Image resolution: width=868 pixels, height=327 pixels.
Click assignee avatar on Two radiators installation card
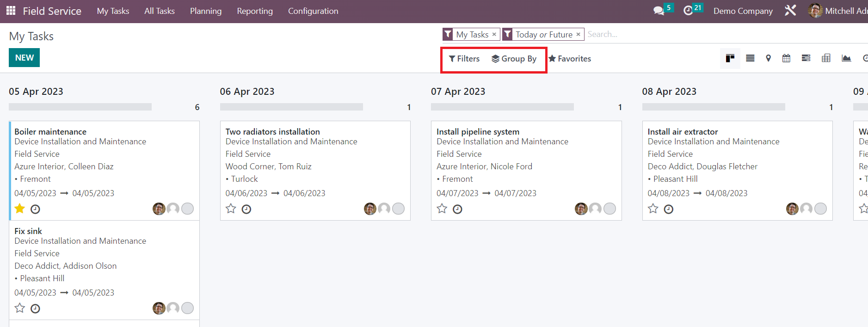tap(370, 209)
